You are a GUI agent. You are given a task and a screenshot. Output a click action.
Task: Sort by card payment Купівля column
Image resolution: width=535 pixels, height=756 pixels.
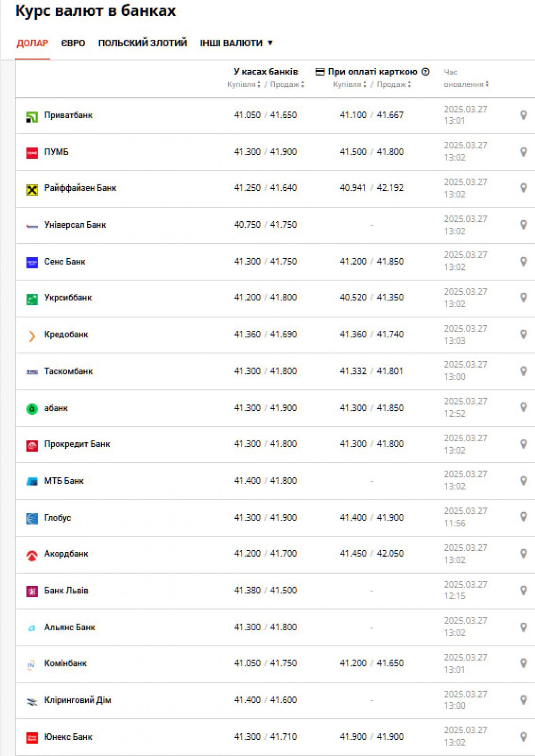click(350, 84)
